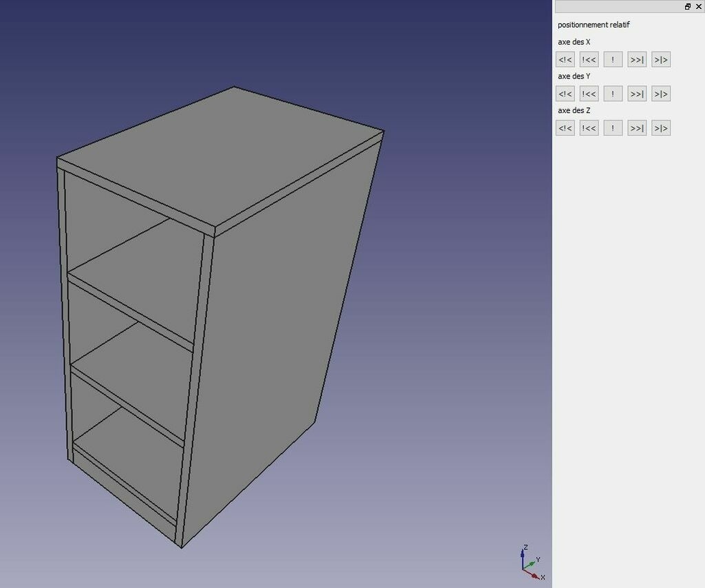Click the '>|>' button for axe des X
Viewport: 705px width, 588px height.
(x=661, y=59)
